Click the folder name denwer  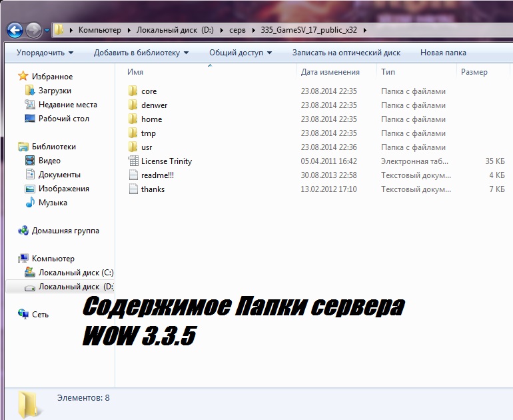click(x=154, y=105)
